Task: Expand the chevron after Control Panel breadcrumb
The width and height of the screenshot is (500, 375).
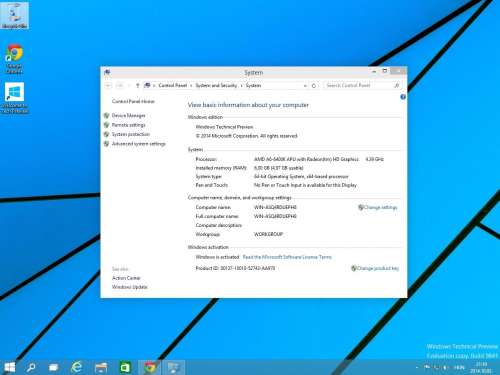Action: 191,86
